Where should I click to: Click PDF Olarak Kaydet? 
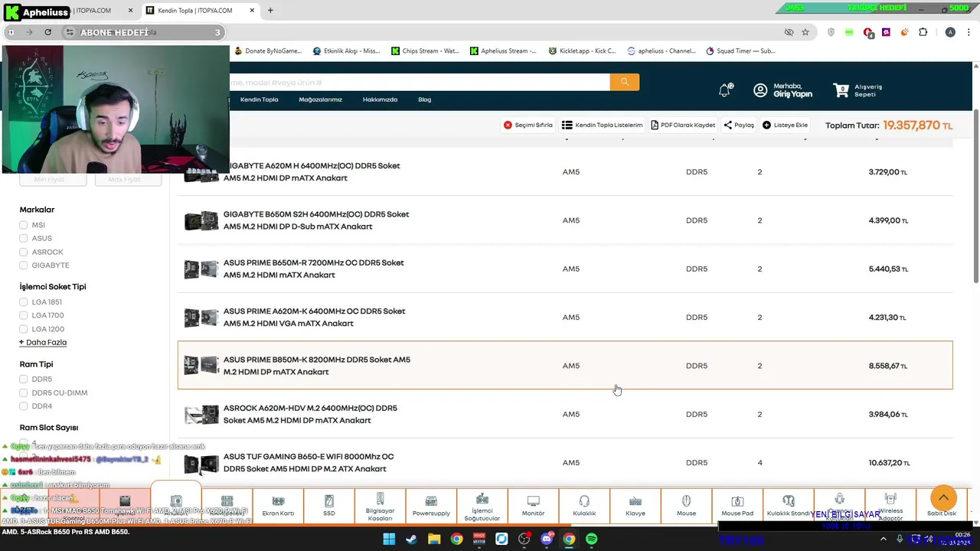click(x=683, y=125)
